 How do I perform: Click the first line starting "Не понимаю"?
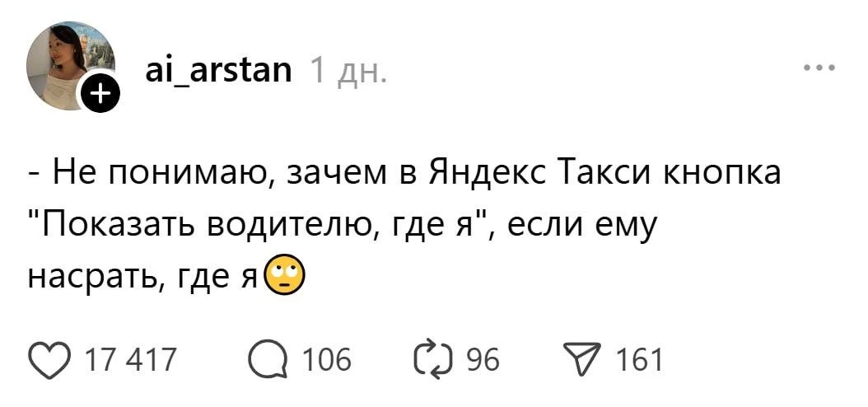pyautogui.click(x=404, y=173)
